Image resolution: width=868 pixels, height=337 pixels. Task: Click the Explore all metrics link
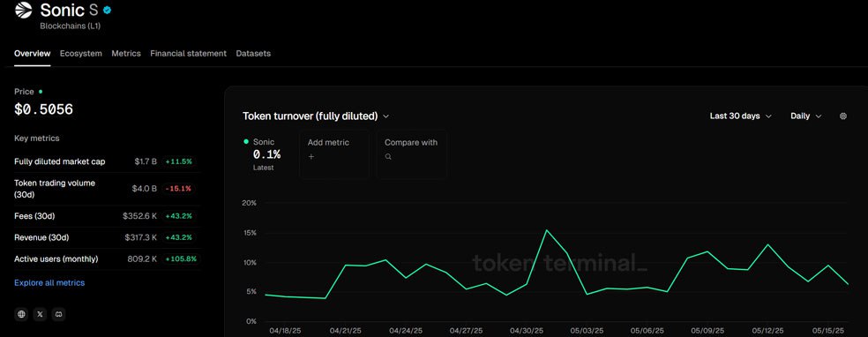tap(49, 283)
